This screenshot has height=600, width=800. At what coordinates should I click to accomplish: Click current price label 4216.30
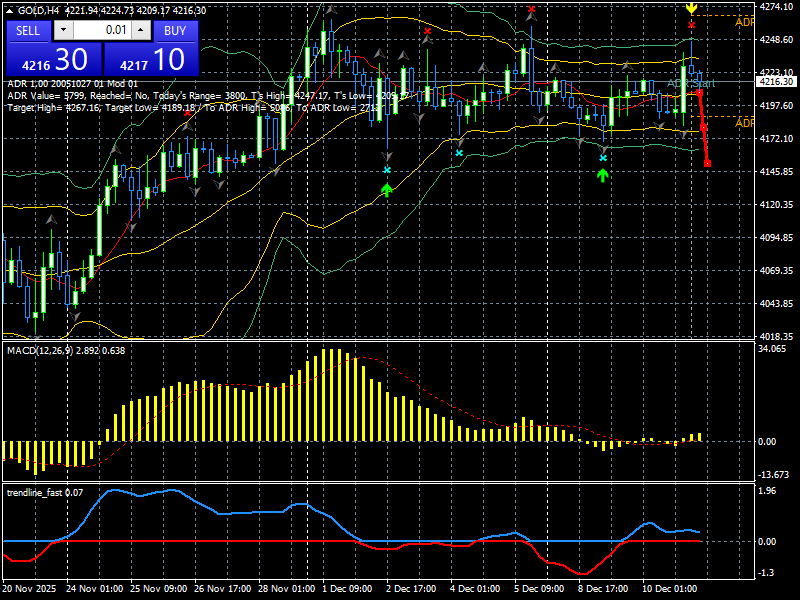pyautogui.click(x=777, y=82)
